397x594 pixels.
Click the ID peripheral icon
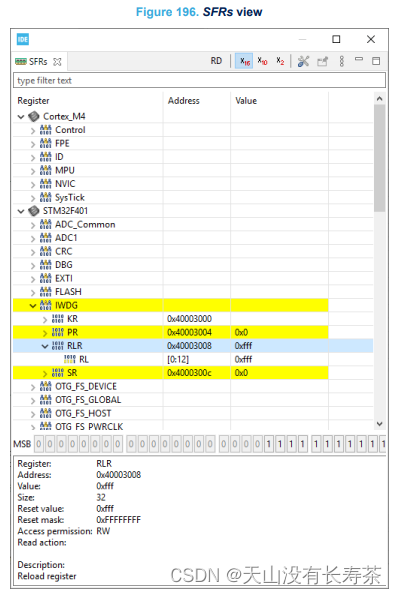coord(45,156)
